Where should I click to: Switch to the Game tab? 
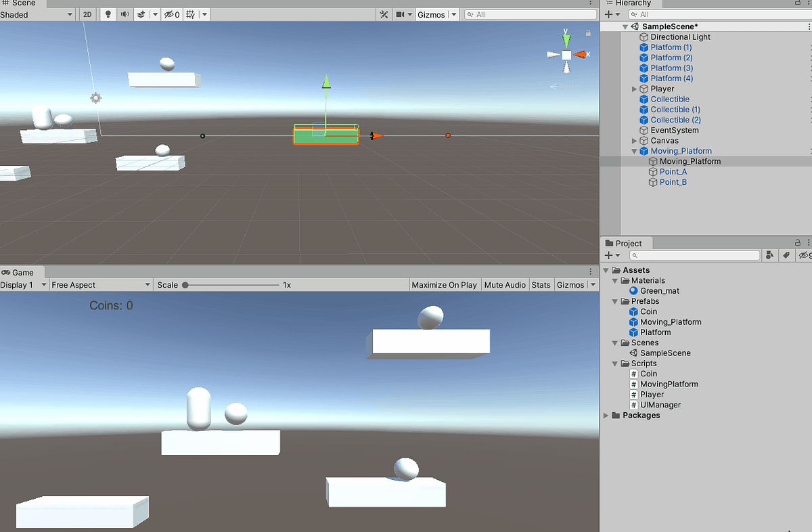(22, 272)
